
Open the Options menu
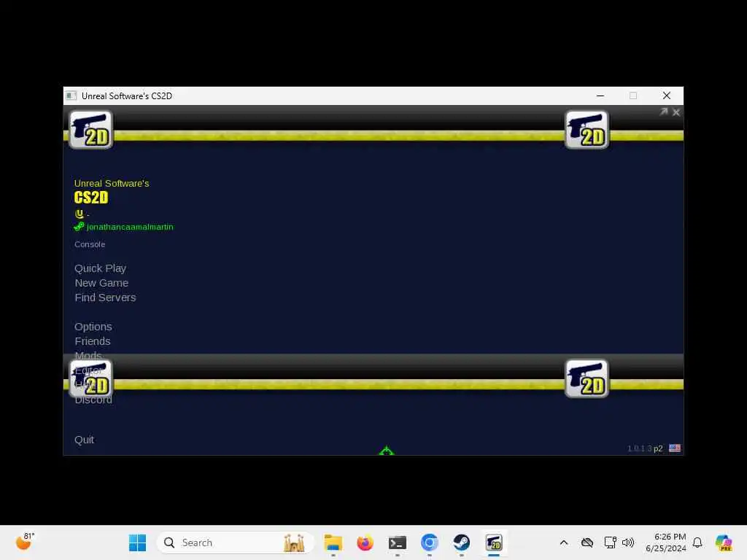coord(93,327)
